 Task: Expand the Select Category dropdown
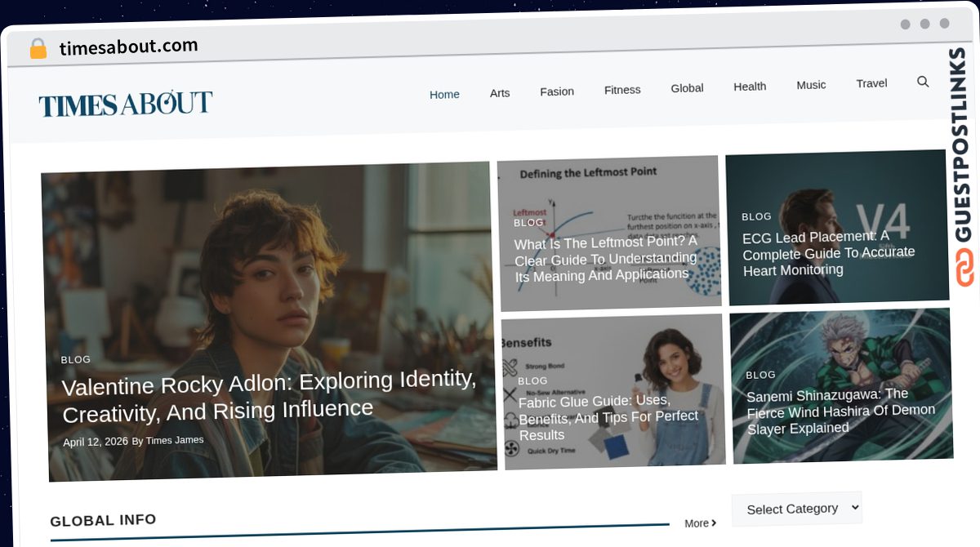797,509
